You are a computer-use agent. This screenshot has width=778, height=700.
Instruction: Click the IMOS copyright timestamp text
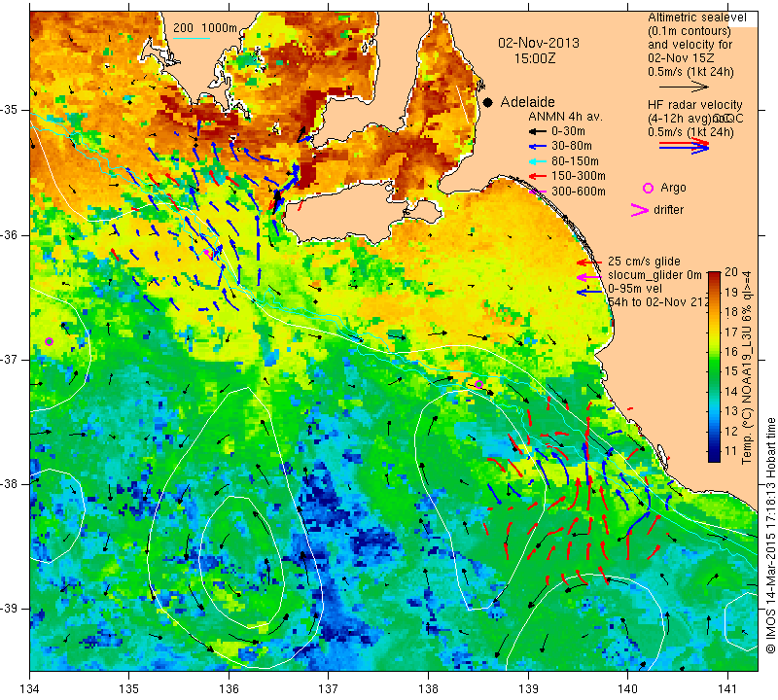coord(770,536)
